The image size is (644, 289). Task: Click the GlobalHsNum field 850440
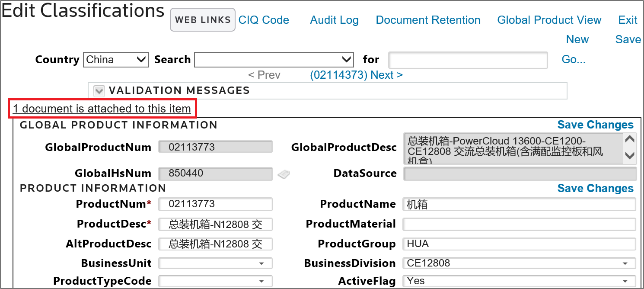[x=215, y=173]
